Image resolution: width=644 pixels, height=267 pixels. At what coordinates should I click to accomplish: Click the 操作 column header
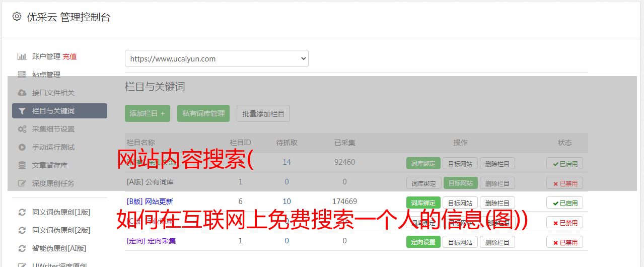[x=460, y=143]
